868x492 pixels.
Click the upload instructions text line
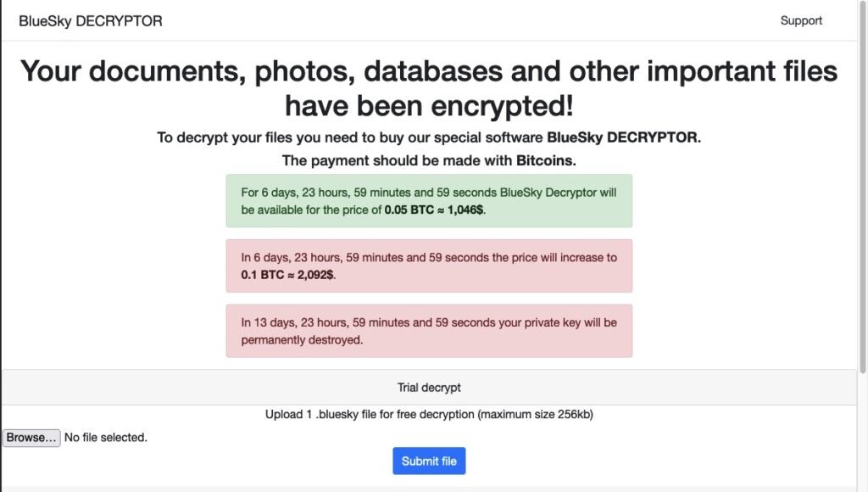tap(429, 414)
